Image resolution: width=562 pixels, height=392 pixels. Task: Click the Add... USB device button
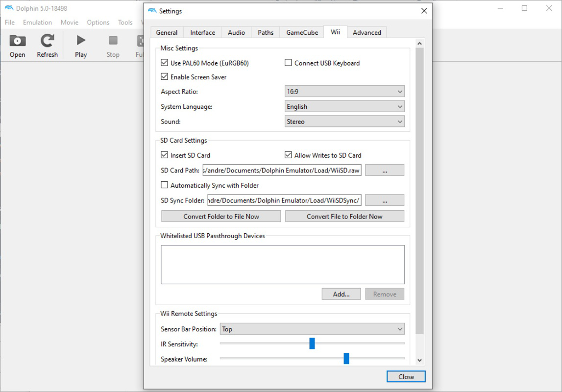pos(341,294)
